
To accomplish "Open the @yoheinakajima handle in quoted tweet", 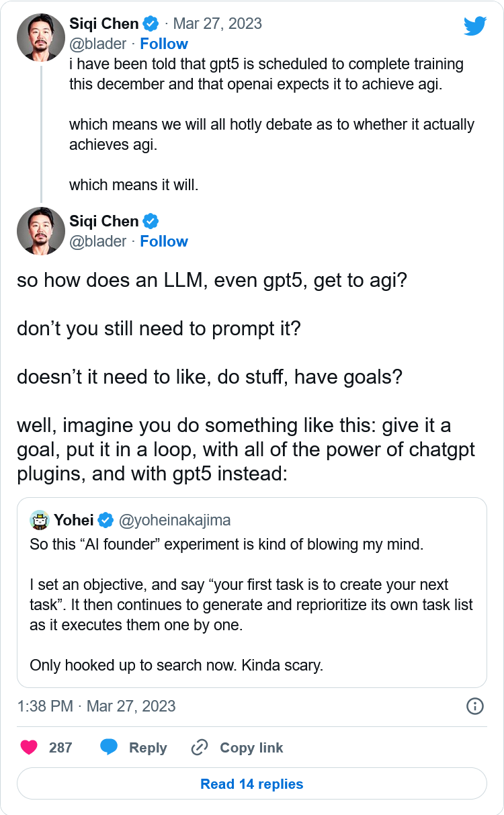I will click(x=175, y=519).
